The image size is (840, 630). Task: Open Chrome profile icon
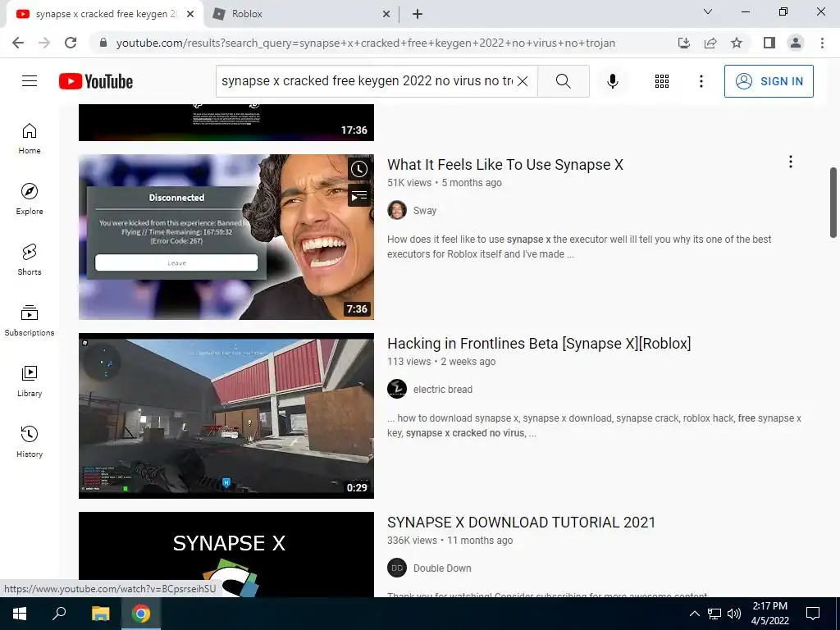(796, 43)
